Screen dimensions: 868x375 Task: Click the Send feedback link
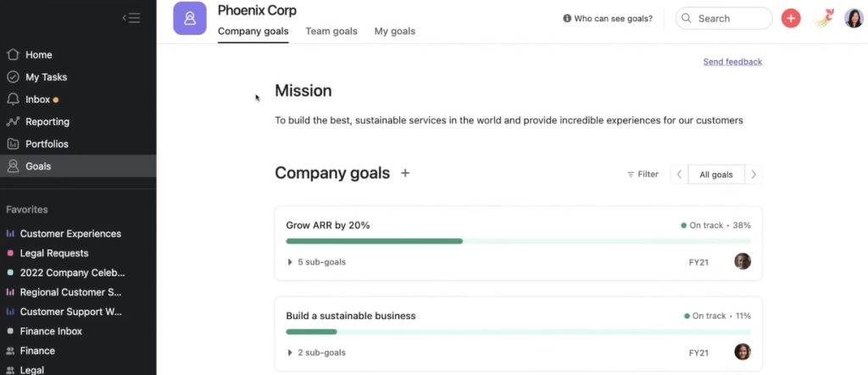coord(732,62)
